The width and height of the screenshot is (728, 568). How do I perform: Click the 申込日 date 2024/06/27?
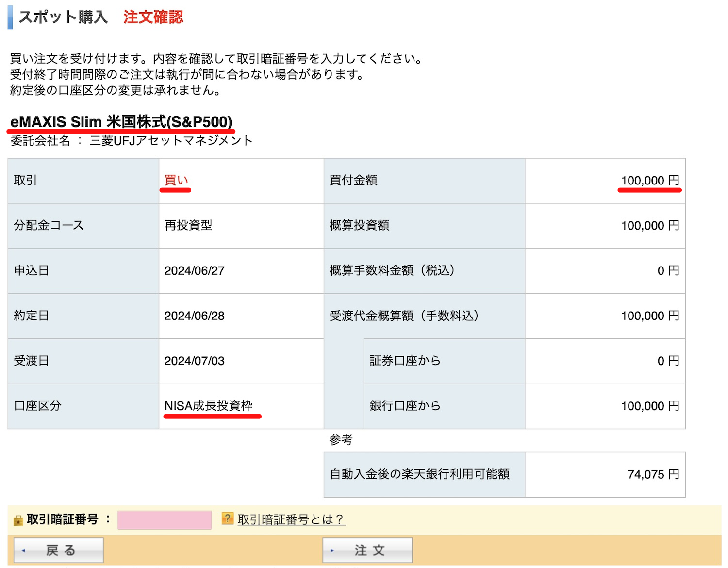click(x=194, y=270)
